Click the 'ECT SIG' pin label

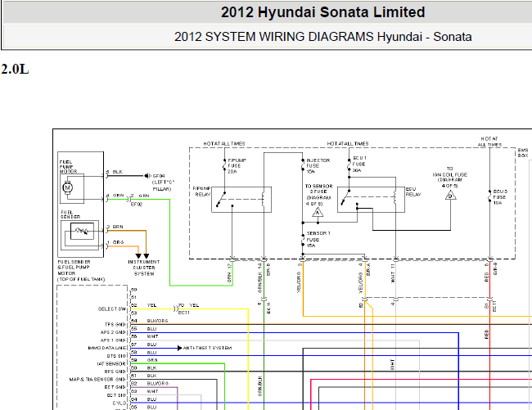[116, 395]
